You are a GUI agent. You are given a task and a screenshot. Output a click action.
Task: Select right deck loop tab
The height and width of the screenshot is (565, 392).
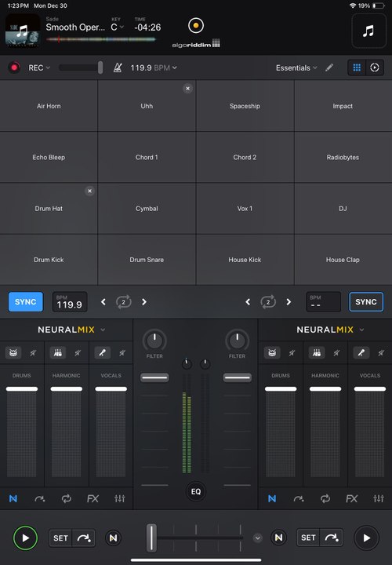pos(325,498)
